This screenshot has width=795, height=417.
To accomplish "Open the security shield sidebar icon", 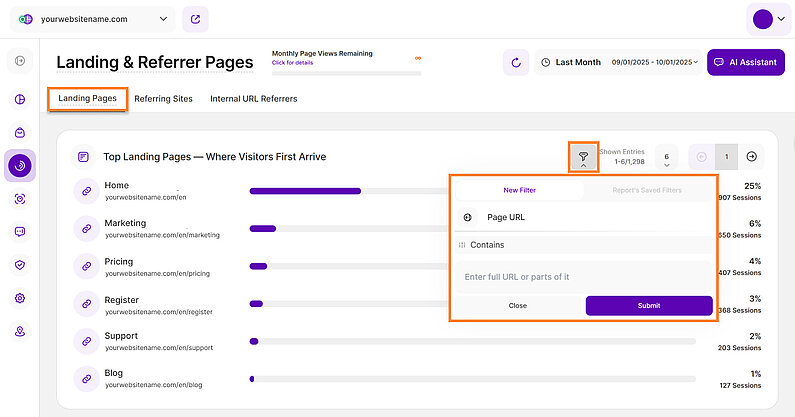I will [x=20, y=265].
